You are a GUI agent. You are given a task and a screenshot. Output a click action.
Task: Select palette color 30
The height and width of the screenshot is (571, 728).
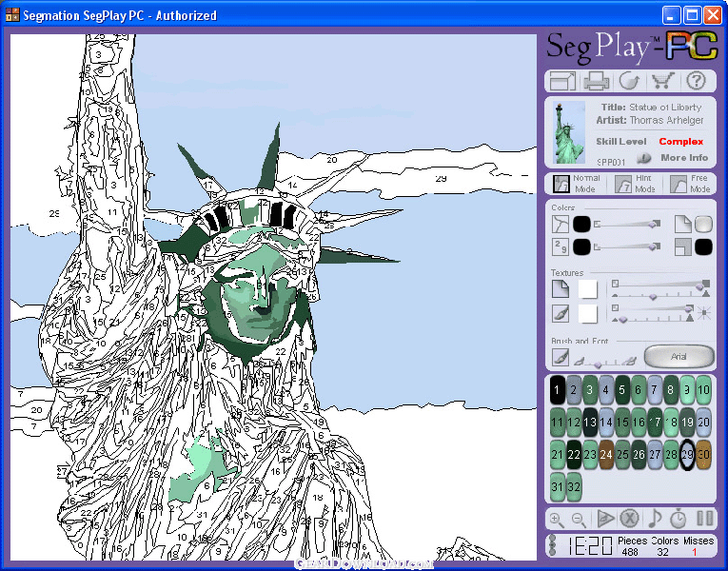tap(704, 455)
